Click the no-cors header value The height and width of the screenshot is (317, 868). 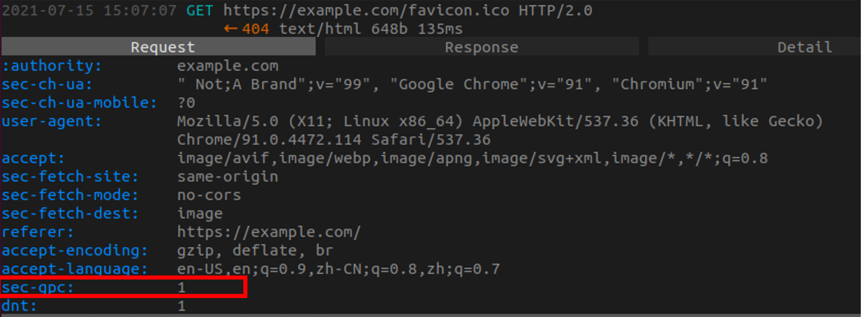click(x=209, y=195)
